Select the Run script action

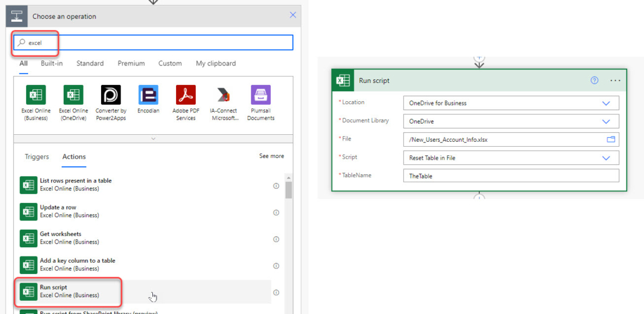[x=68, y=292]
